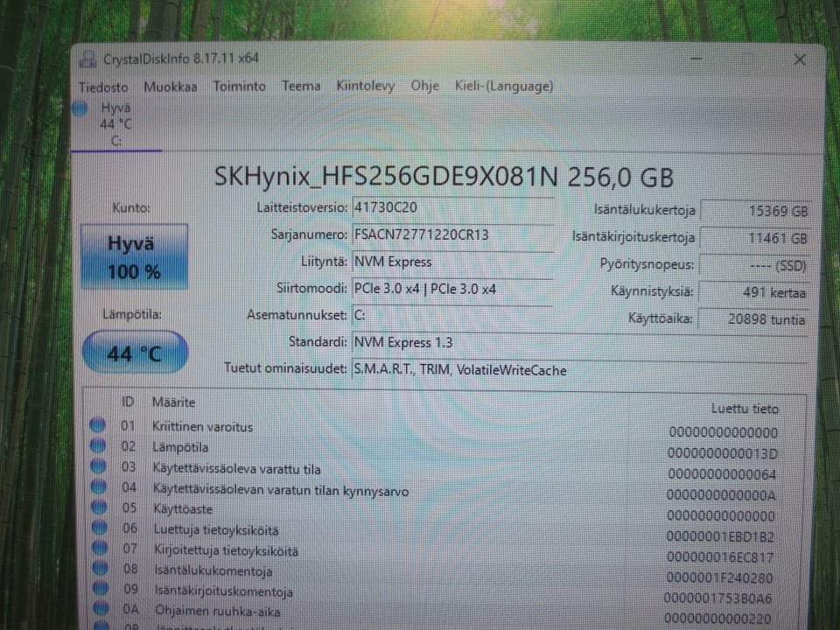Click status circle for Kriittinen varoitus row
840x630 pixels.
tap(97, 425)
